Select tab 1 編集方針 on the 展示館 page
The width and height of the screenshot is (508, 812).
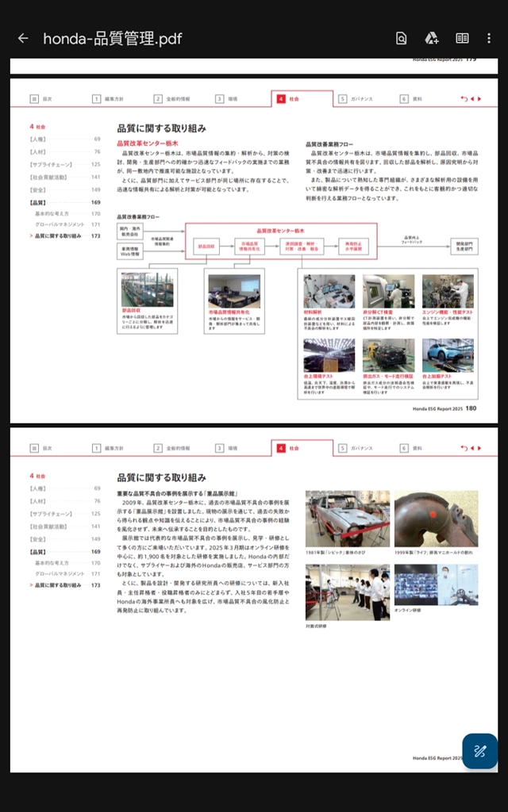[x=108, y=448]
